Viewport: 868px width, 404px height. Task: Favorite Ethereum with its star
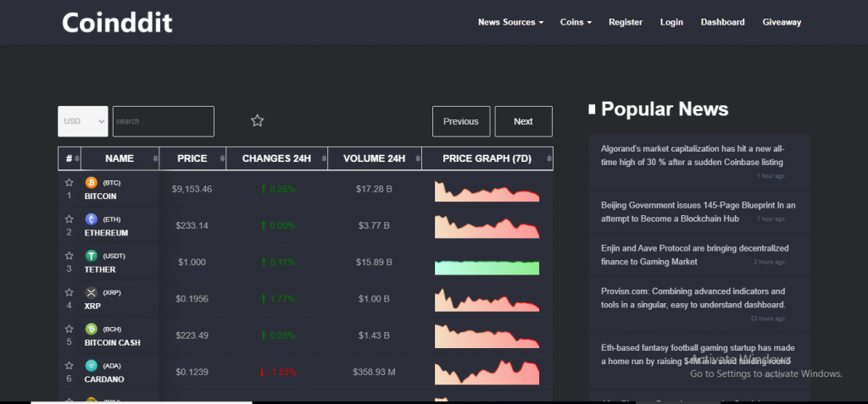(x=70, y=219)
